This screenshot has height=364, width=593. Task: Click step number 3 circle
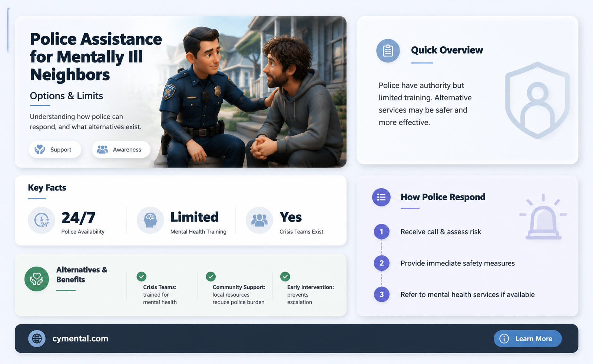381,295
